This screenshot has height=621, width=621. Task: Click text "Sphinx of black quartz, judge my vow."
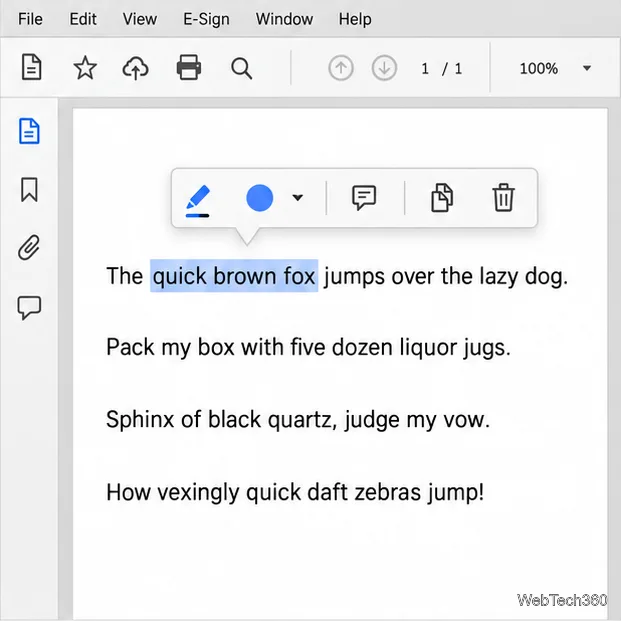pos(298,420)
